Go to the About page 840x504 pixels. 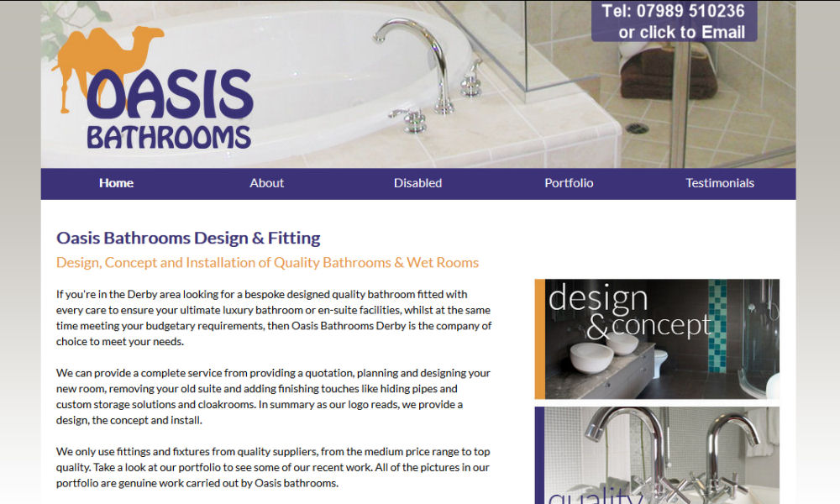pos(267,183)
